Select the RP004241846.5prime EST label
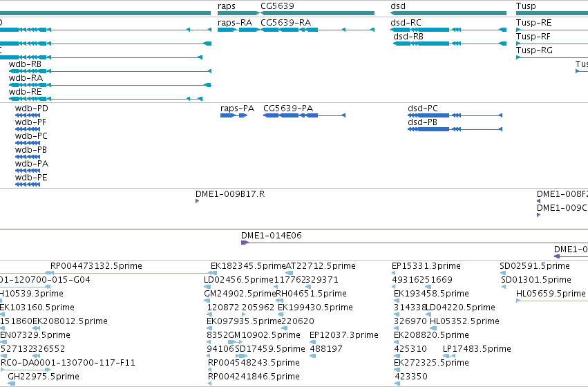 point(254,377)
